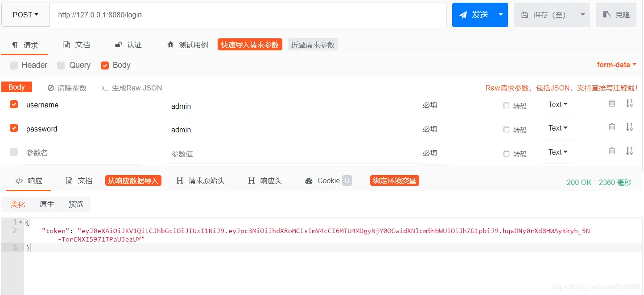Click the username parameter name field
This screenshot has width=644, height=295.
pos(82,105)
